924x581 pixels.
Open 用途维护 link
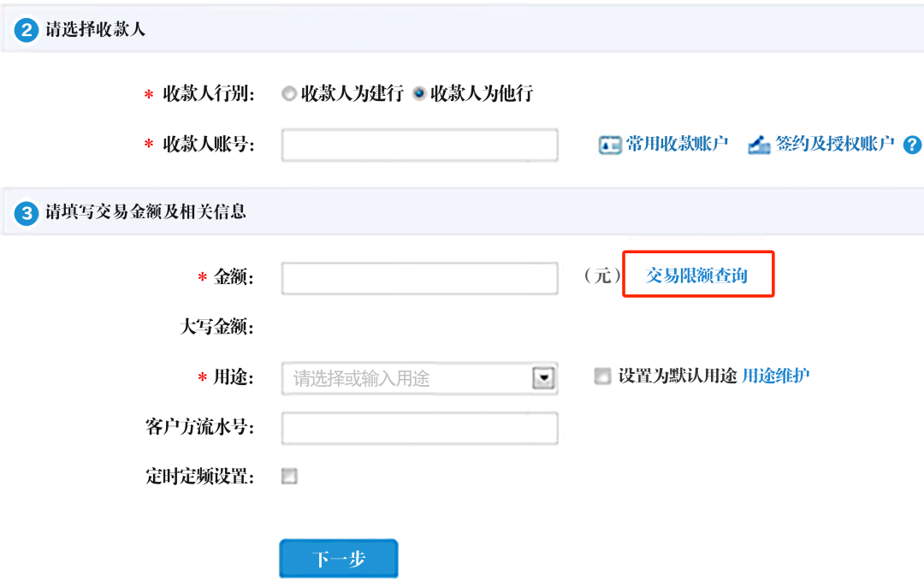(775, 376)
